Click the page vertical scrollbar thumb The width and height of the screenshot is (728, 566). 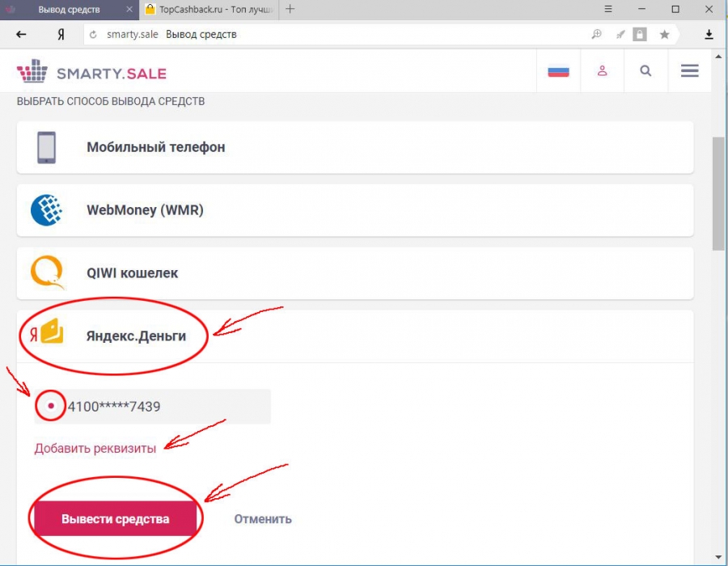[718, 194]
